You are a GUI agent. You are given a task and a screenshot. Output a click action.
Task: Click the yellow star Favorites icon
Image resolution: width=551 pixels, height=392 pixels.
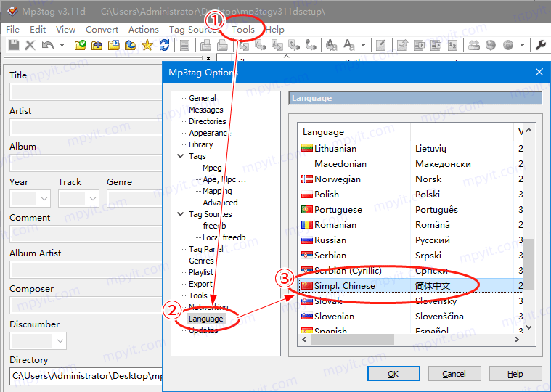click(147, 45)
